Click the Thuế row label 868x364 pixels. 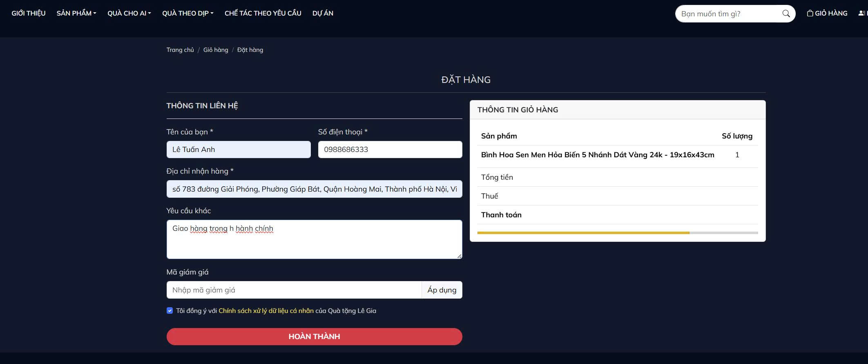(489, 196)
